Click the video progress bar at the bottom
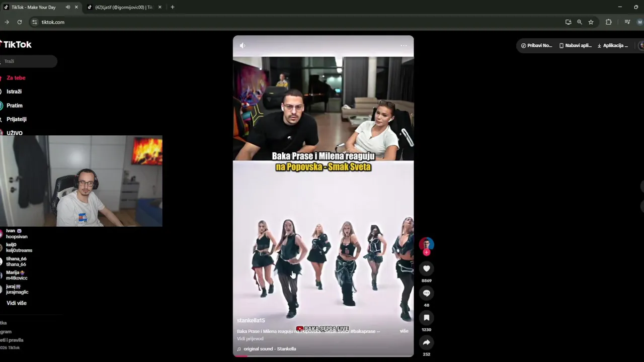 (323, 355)
